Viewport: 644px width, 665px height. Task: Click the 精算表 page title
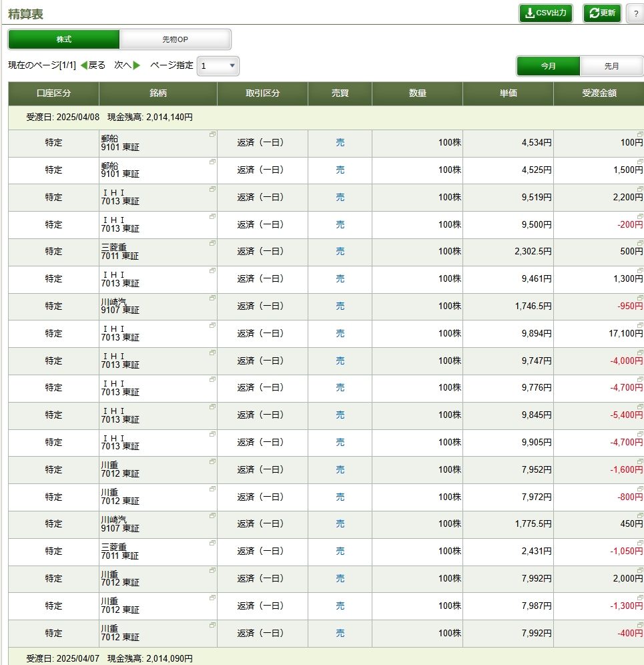click(x=25, y=14)
